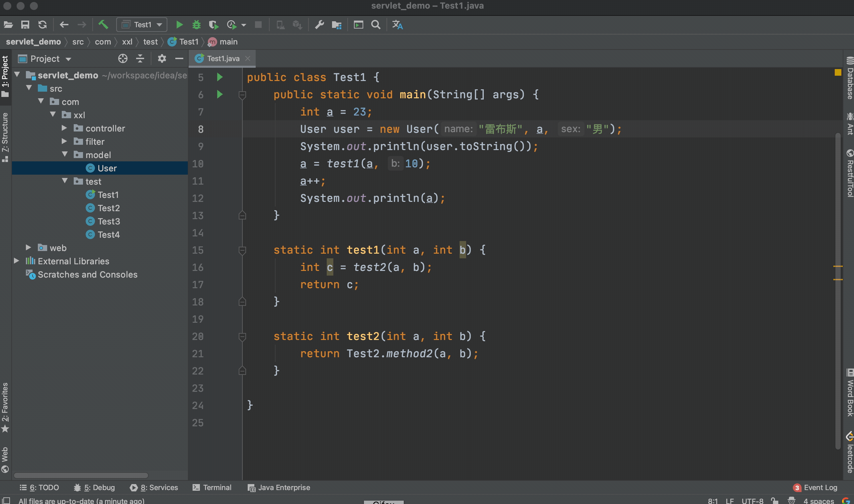Open Project Structure folder icon
Image resolution: width=854 pixels, height=504 pixels.
tap(336, 25)
